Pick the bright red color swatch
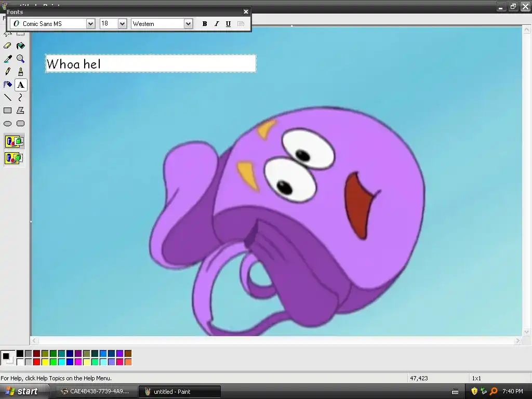 (37, 362)
